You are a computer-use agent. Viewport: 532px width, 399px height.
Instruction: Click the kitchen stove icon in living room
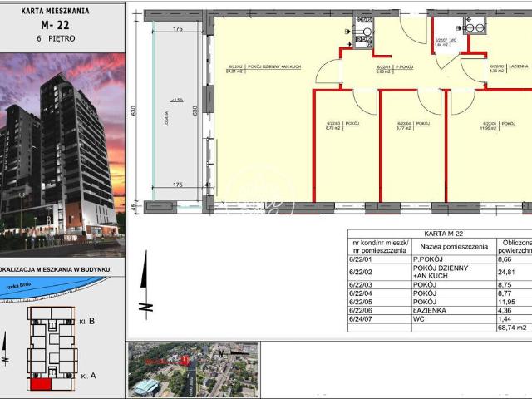click(363, 42)
